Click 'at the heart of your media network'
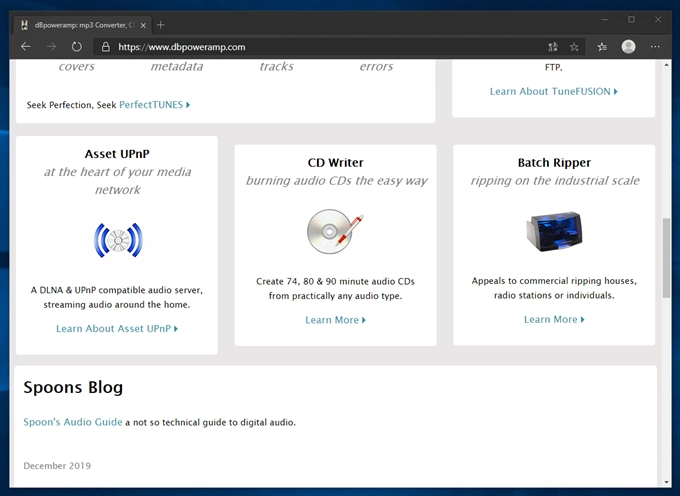 [x=118, y=181]
